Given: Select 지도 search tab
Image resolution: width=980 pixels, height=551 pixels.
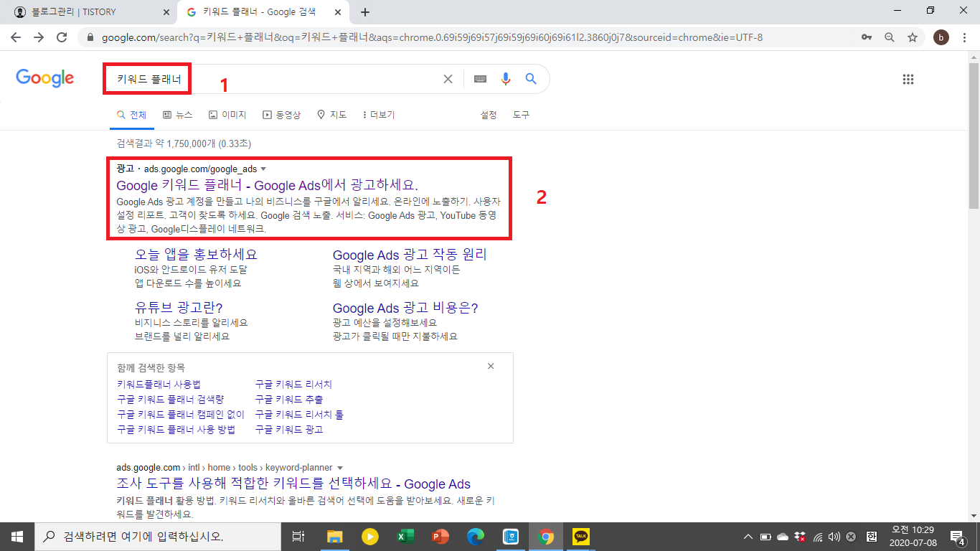Looking at the screenshot, I should tap(331, 115).
